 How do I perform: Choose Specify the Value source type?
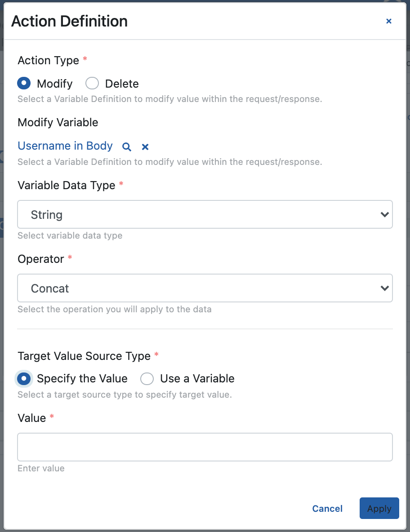click(x=24, y=379)
